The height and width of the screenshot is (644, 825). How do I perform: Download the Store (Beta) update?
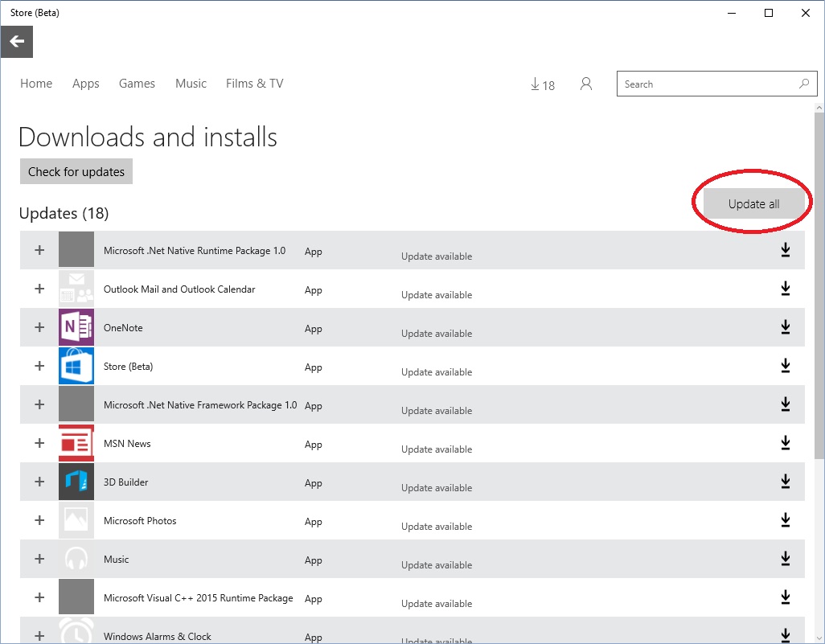(x=786, y=366)
